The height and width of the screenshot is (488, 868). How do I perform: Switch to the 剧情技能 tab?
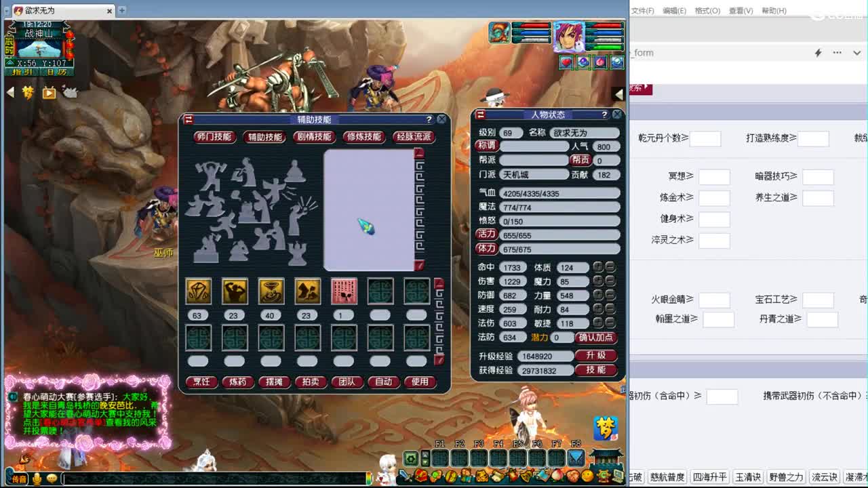pos(314,136)
